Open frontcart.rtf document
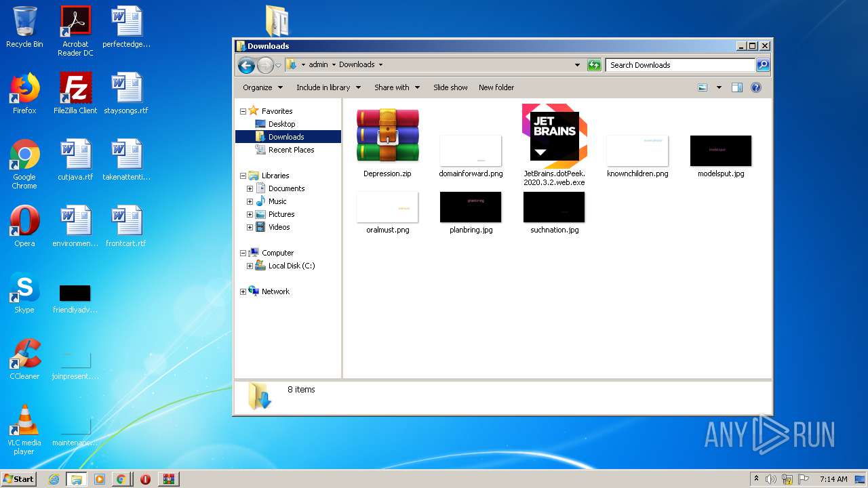Screen dimensions: 868x488 point(126,226)
